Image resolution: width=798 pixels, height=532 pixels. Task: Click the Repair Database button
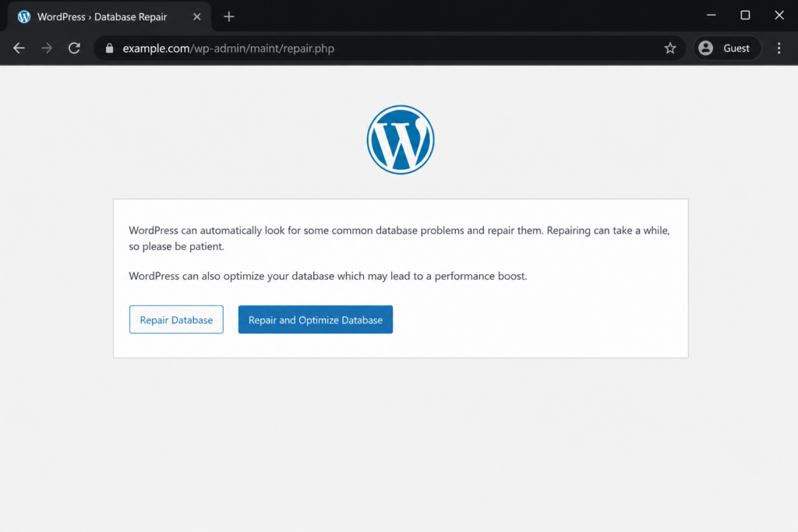click(x=176, y=319)
